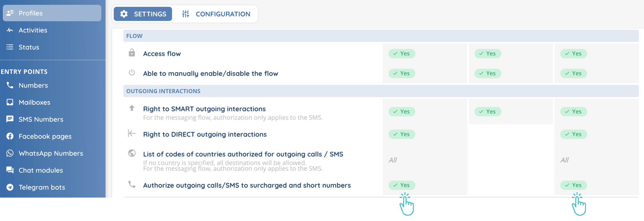Image resolution: width=644 pixels, height=221 pixels.
Task: Switch to the CONFIGURATION tab
Action: coord(217,14)
